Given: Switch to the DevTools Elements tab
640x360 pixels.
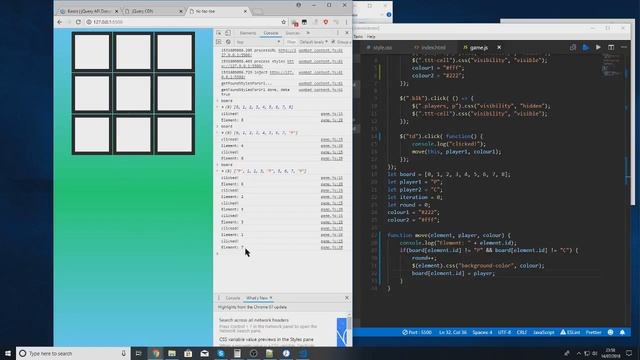Looking at the screenshot, I should [247, 33].
